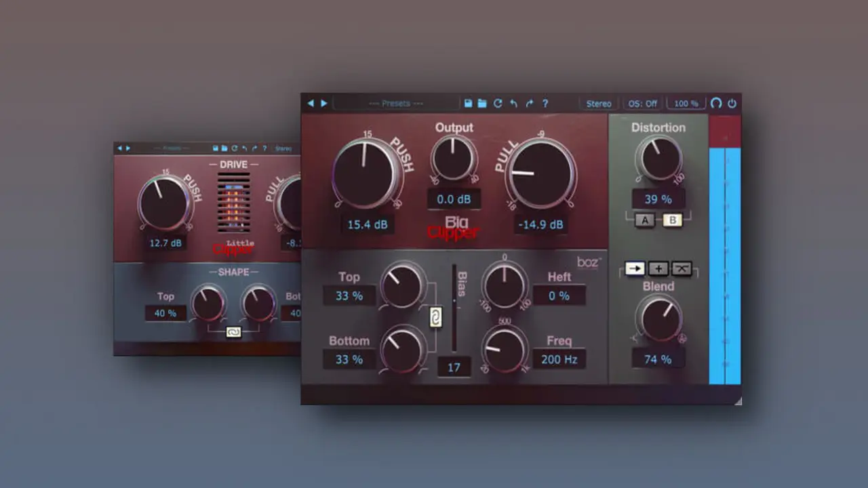Image resolution: width=868 pixels, height=488 pixels.
Task: Select the -14.9 dB pull value field
Action: (540, 224)
